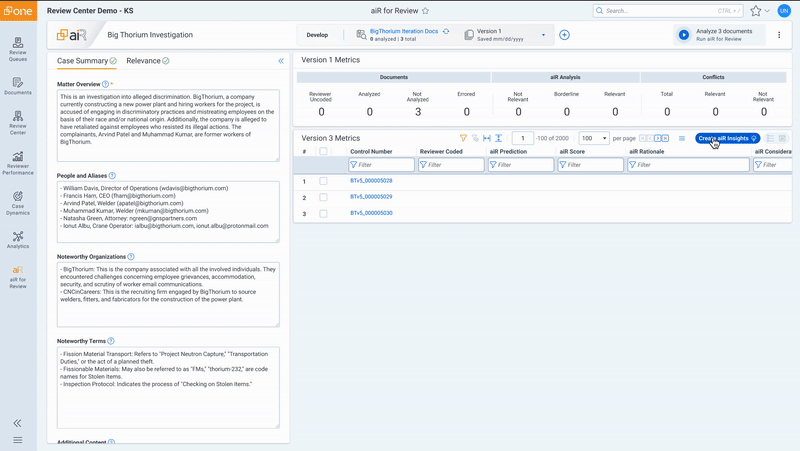
Task: Check the box for BTv5_000005030
Action: point(323,214)
